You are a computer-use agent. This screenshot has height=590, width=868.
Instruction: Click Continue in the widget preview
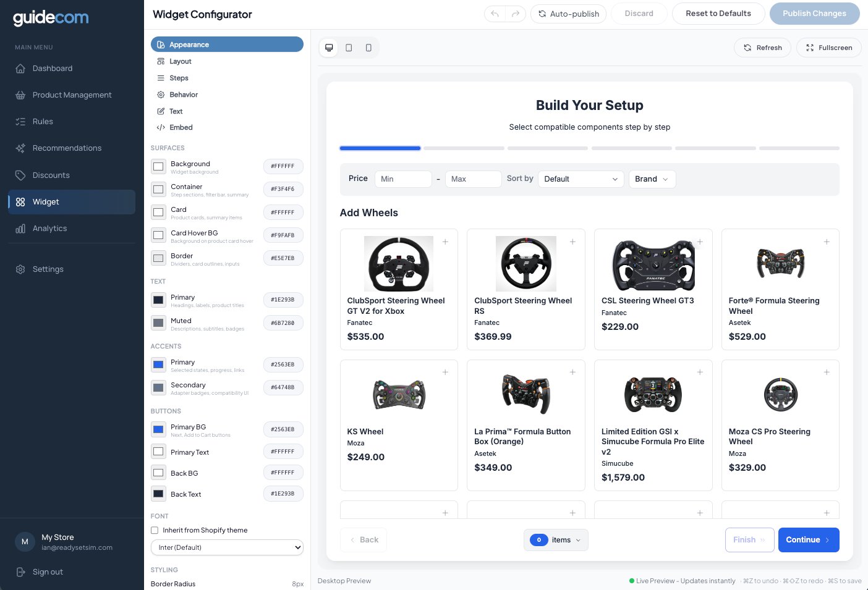[808, 539]
